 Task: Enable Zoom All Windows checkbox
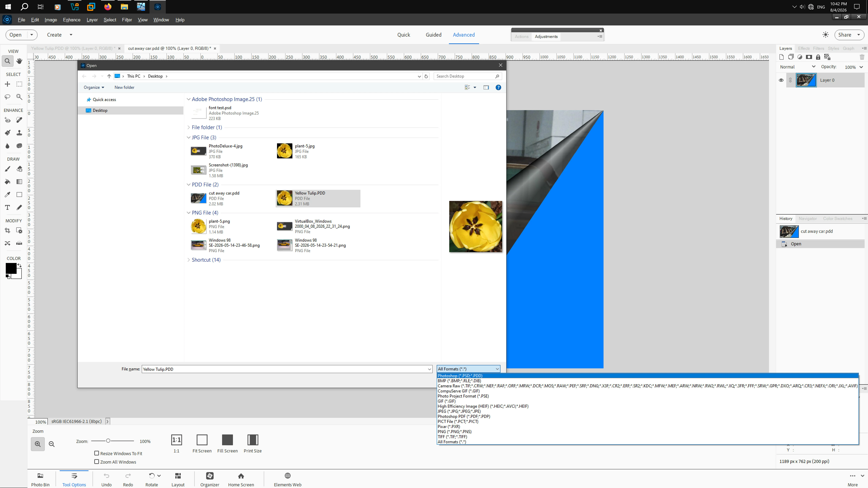[x=97, y=462]
